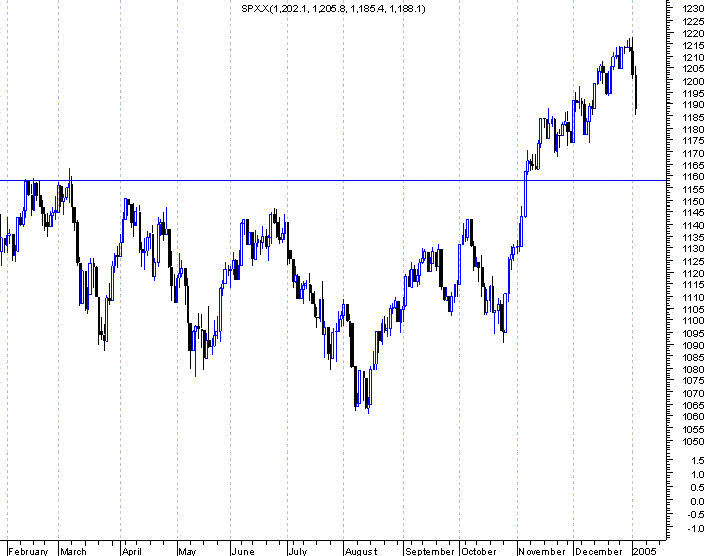
Task: Select the October month label
Action: (479, 551)
